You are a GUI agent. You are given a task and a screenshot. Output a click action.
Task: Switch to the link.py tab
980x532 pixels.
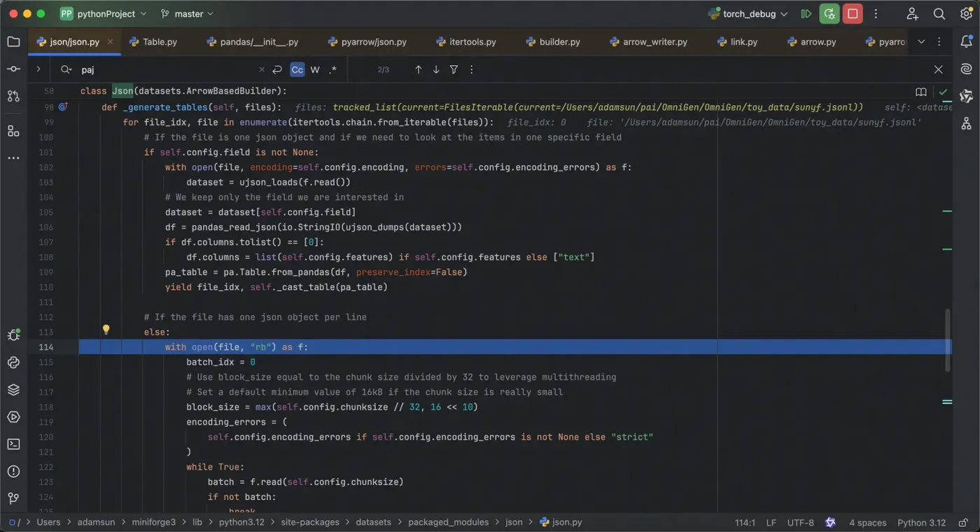pos(738,42)
